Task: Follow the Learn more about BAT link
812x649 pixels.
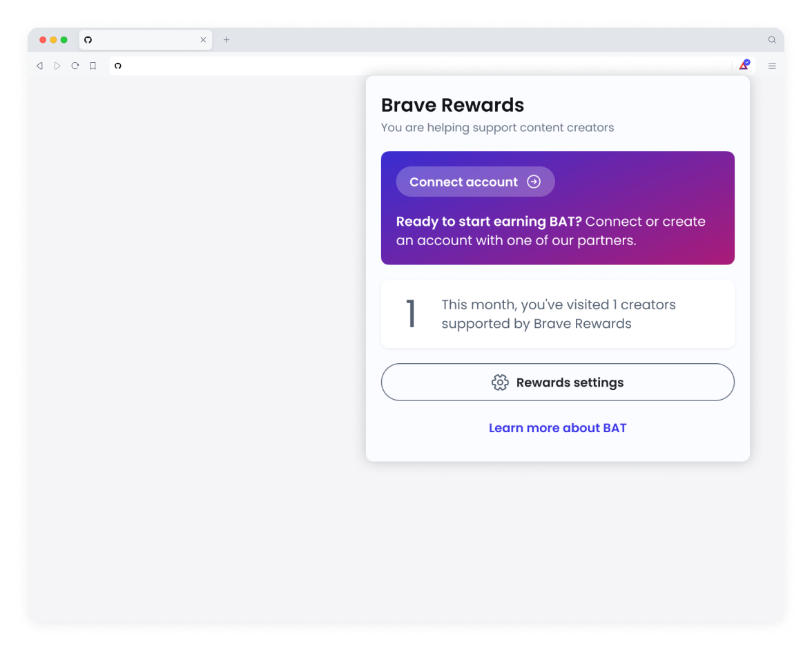Action: [x=558, y=428]
